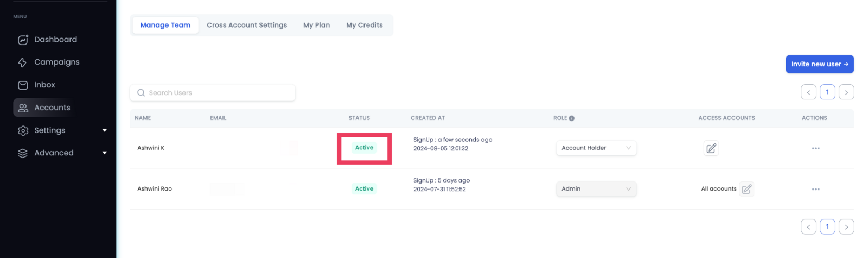The image size is (868, 258).
Task: Click the Role info icon
Action: (x=571, y=118)
